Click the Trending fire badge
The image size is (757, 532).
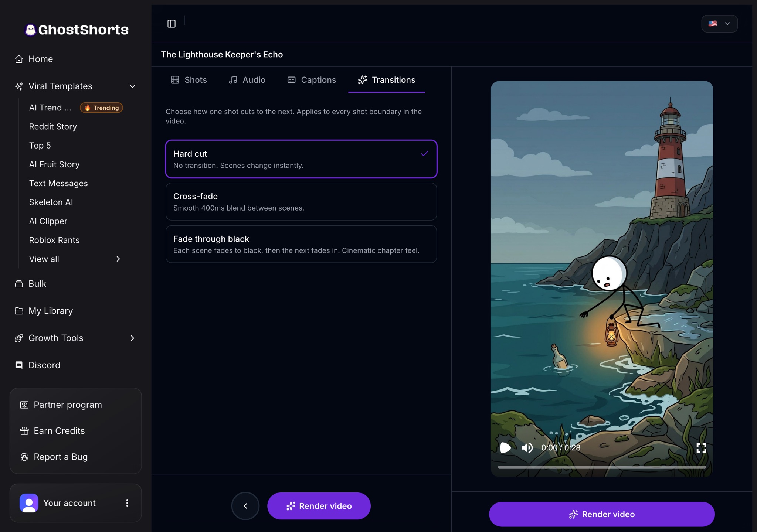point(102,108)
